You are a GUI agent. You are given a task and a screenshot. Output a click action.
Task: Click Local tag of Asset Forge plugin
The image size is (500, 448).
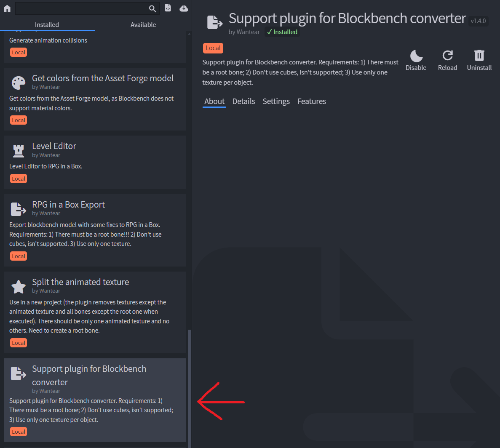(x=19, y=120)
